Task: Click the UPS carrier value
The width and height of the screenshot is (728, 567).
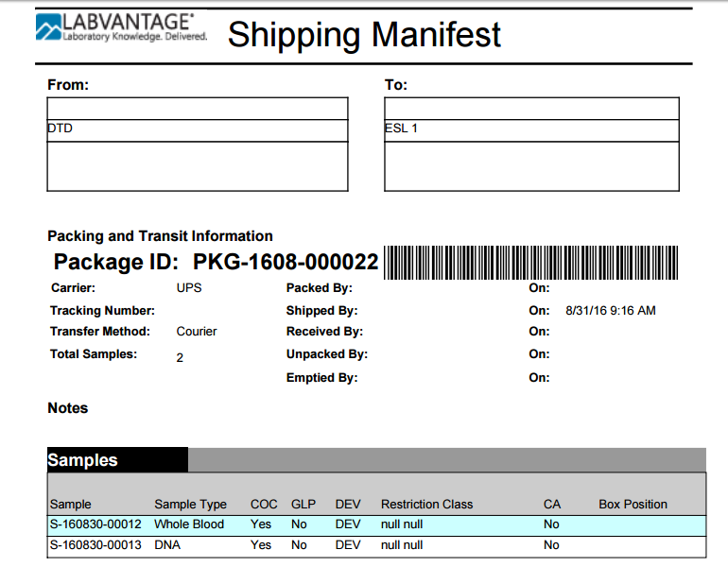Action: [x=189, y=287]
